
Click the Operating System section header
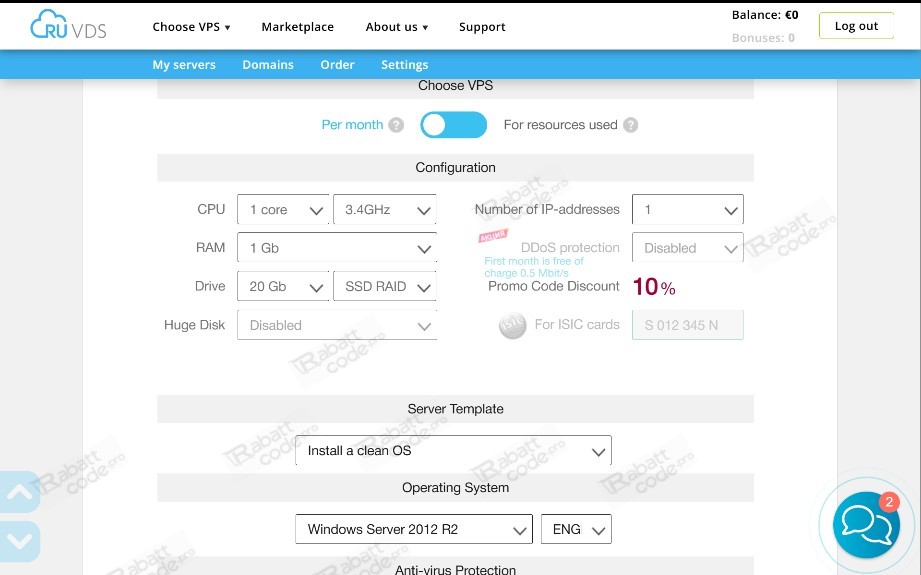(455, 487)
